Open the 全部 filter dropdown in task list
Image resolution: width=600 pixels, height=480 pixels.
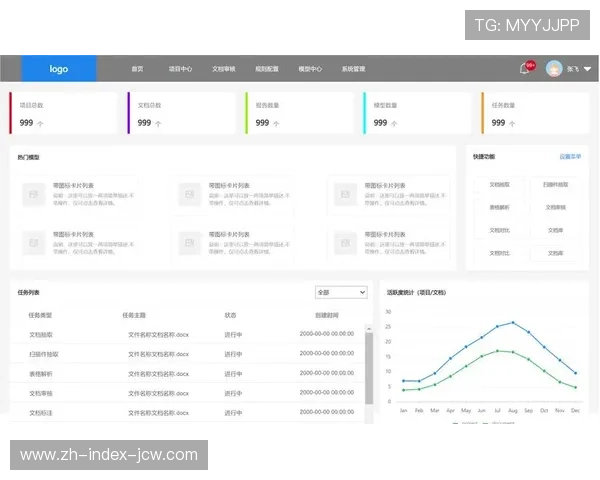pyautogui.click(x=341, y=292)
